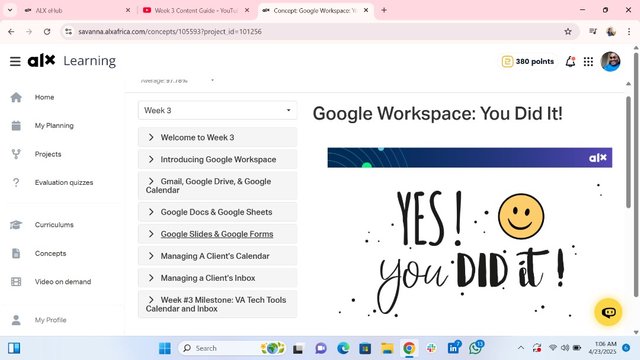Expand Managing A Client's Calendar
Image resolution: width=640 pixels, height=360 pixels.
[218, 256]
